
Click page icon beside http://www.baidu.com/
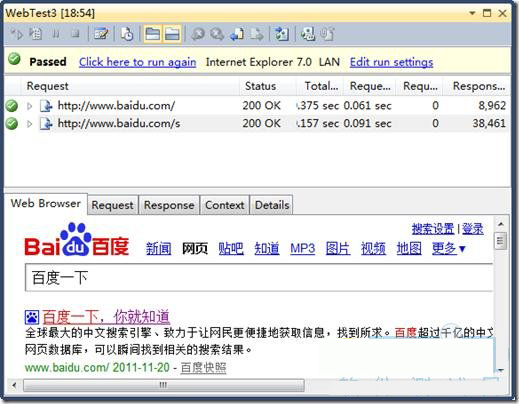[46, 106]
